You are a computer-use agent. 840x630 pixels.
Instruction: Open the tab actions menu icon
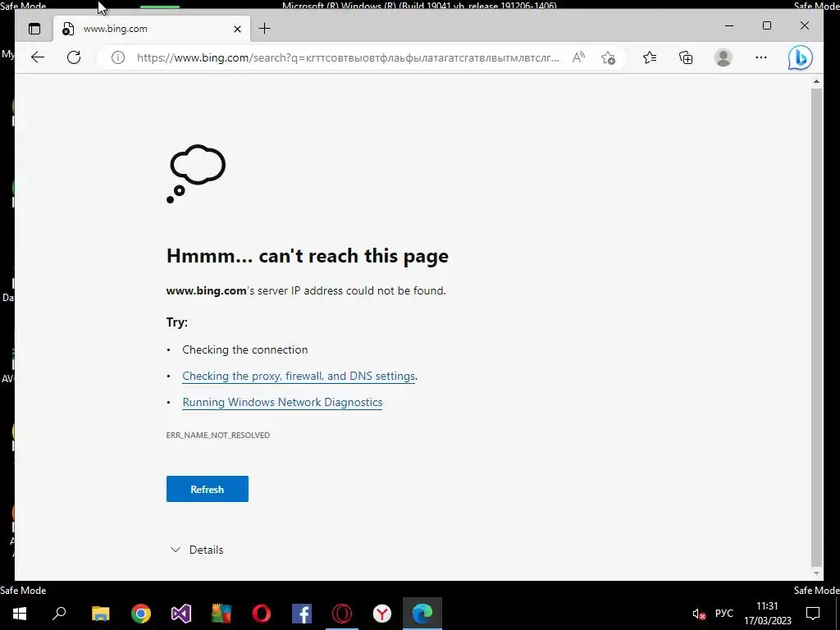34,29
